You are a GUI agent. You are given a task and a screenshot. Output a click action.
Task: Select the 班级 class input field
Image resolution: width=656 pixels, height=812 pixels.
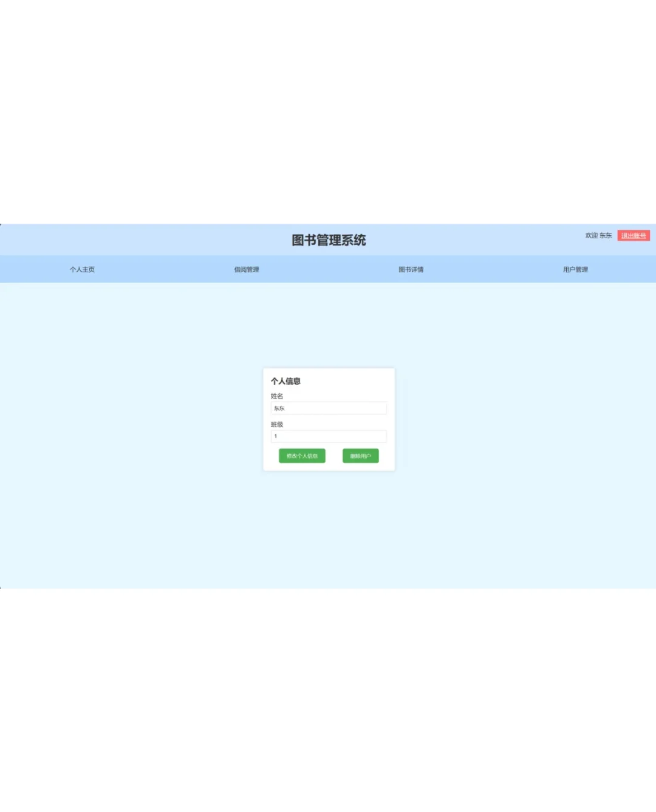tap(328, 436)
